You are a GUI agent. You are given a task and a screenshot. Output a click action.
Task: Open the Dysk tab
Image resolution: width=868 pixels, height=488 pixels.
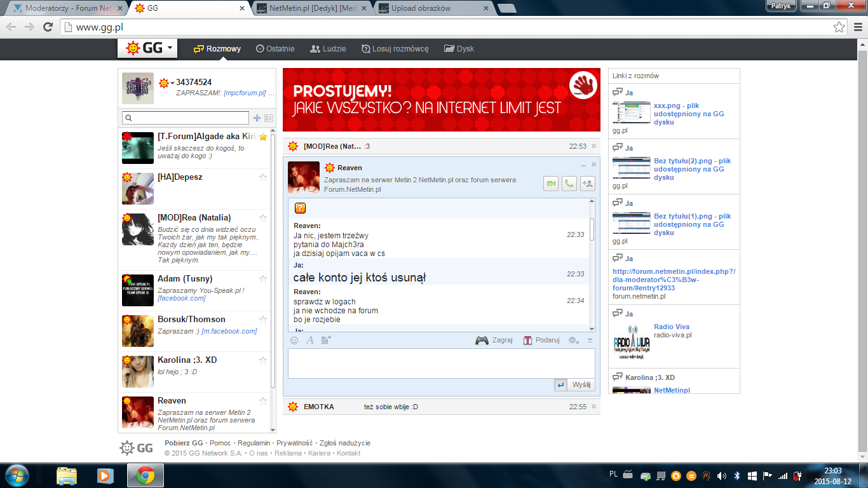(459, 49)
